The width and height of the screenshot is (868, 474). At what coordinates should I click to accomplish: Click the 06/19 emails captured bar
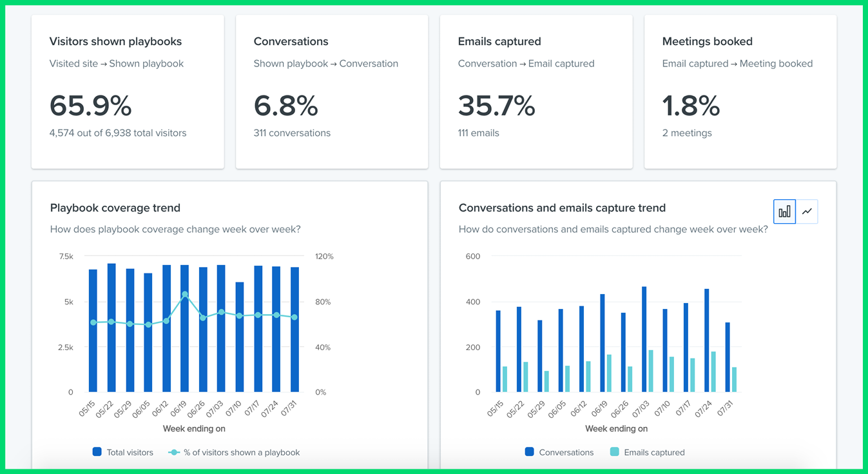pos(609,373)
